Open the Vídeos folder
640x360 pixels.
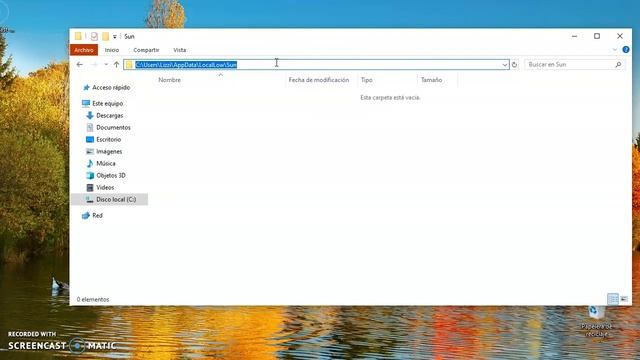click(105, 187)
